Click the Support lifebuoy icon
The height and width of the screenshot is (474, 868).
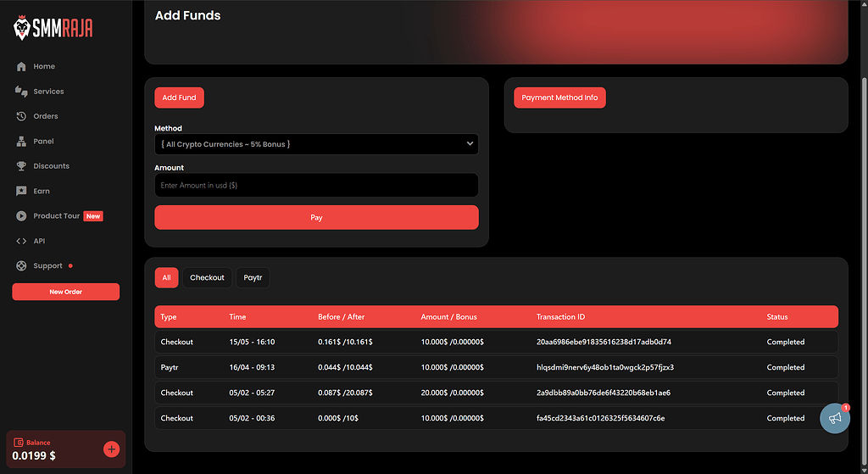pyautogui.click(x=21, y=265)
